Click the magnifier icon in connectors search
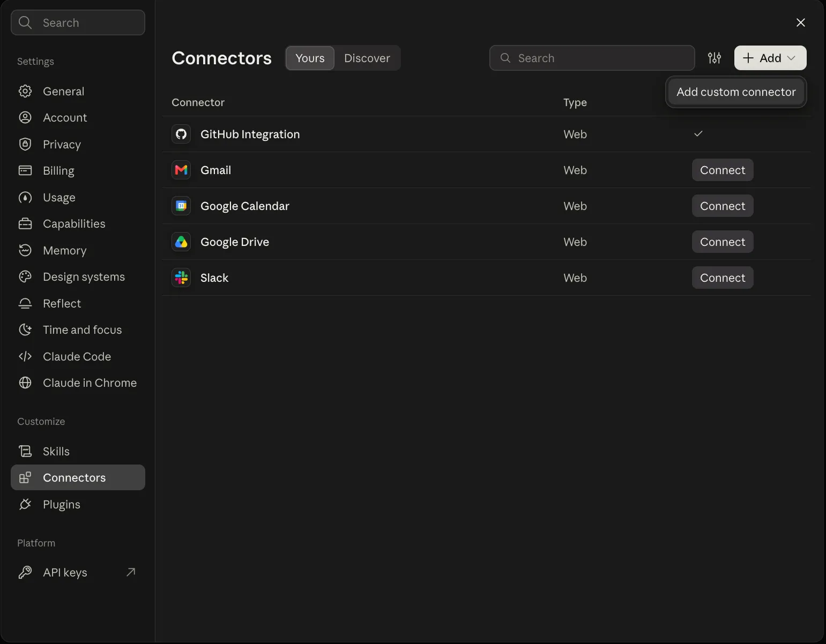The width and height of the screenshot is (826, 644). click(505, 58)
